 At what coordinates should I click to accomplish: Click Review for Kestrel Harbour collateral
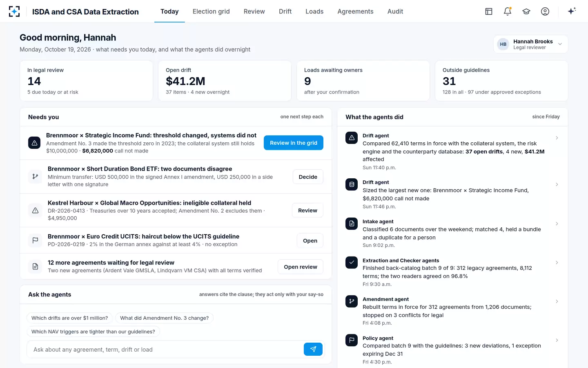pos(307,210)
